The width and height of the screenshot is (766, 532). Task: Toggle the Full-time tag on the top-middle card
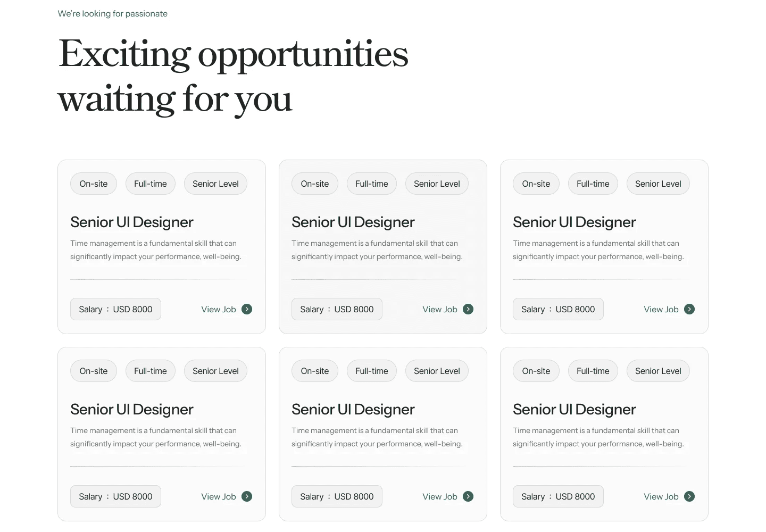[x=371, y=184]
